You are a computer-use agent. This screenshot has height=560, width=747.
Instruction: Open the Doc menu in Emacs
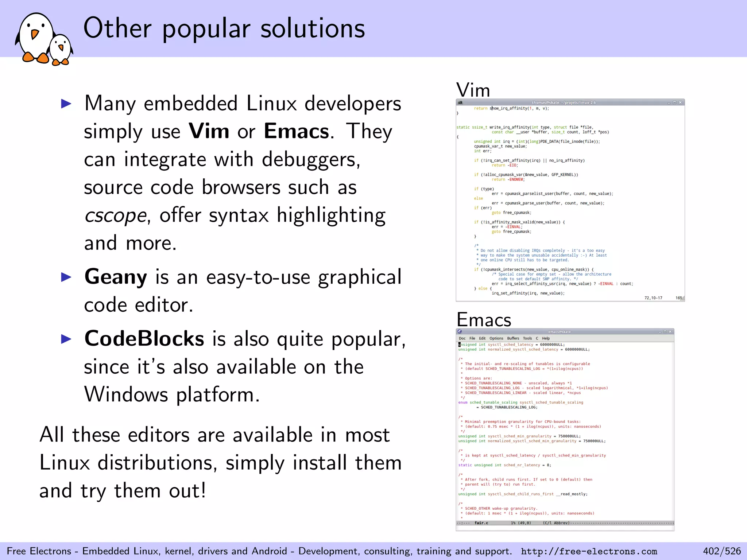(462, 338)
